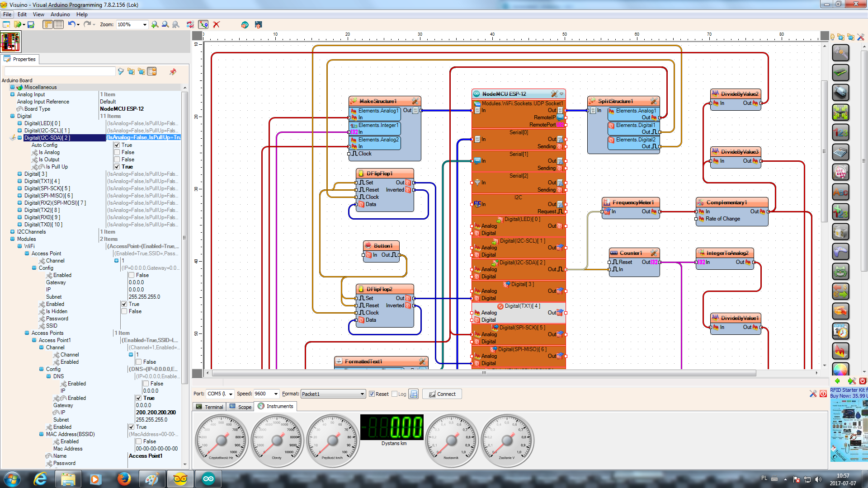The height and width of the screenshot is (488, 868).
Task: Switch to the Terminal tab
Action: 209,407
